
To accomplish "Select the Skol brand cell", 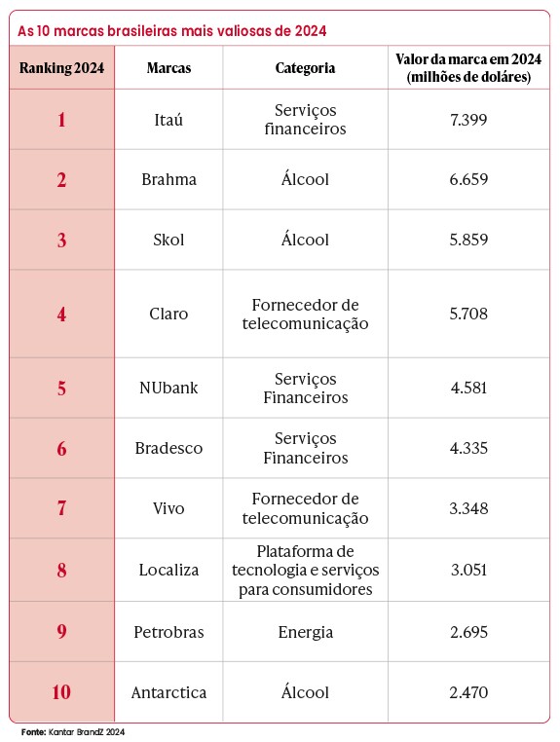I will [x=168, y=240].
